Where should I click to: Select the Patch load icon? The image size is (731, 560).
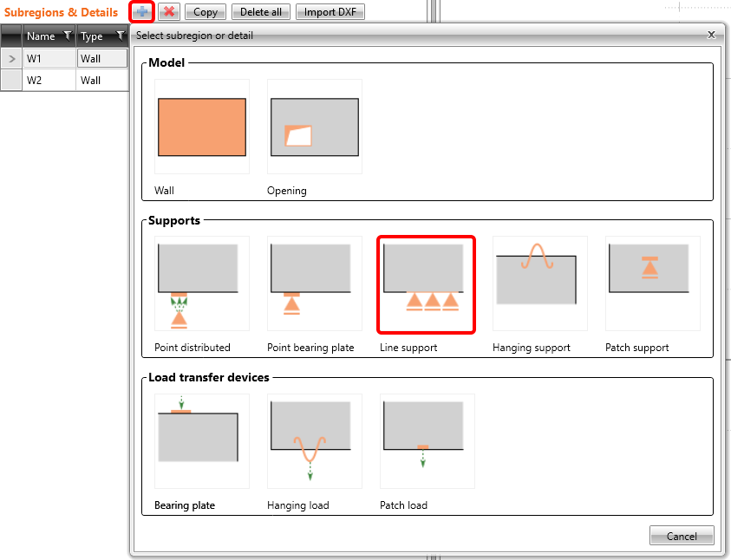(426, 441)
